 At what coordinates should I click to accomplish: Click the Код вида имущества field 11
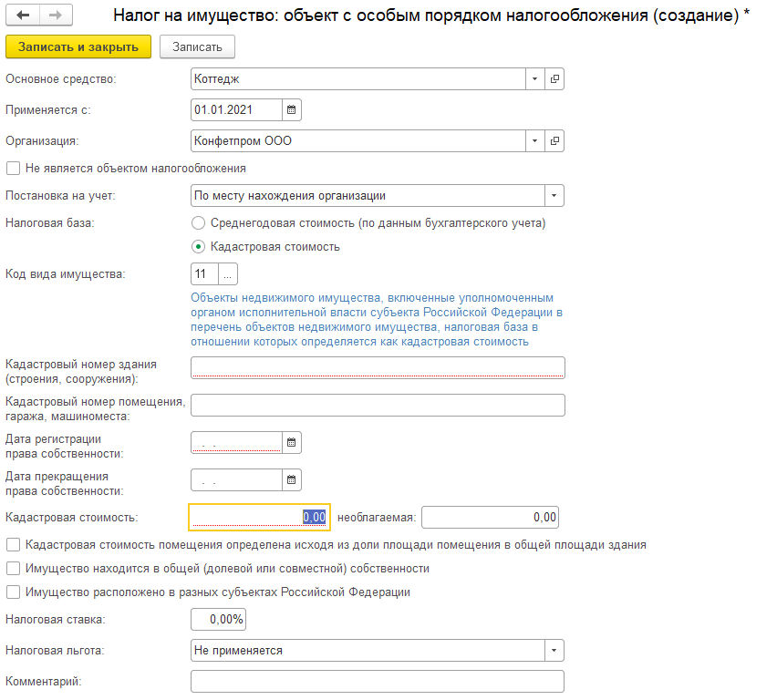204,274
